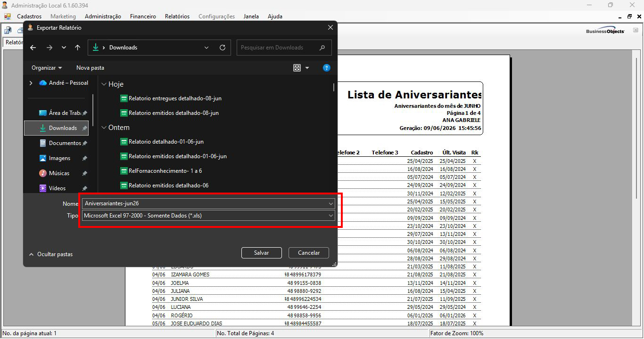
Task: Click the export report toolbar icon
Action: (x=8, y=31)
